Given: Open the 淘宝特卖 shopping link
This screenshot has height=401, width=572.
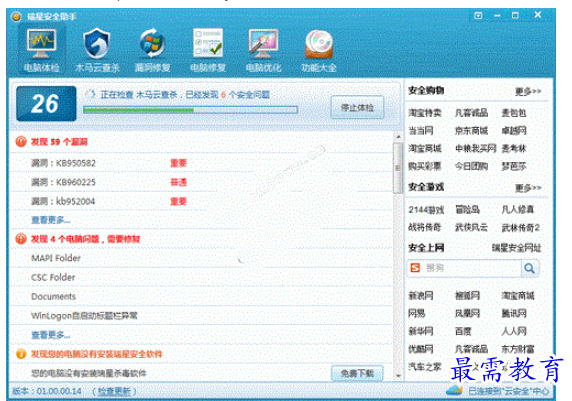Looking at the screenshot, I should point(425,113).
